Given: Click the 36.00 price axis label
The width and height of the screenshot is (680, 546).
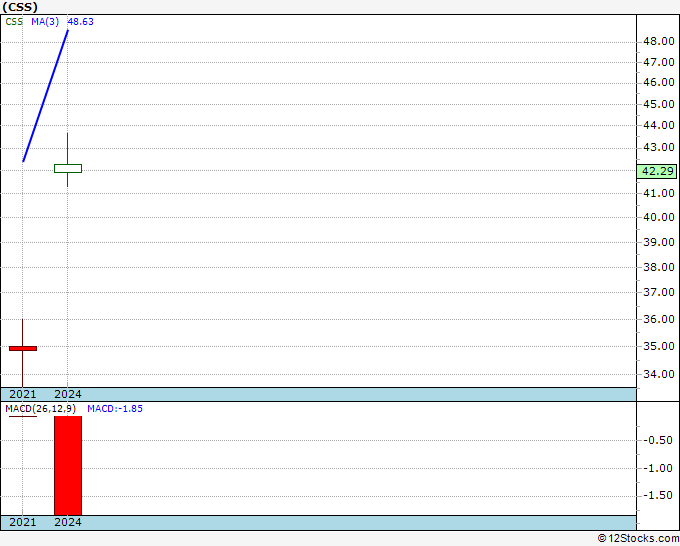Looking at the screenshot, I should click(659, 319).
